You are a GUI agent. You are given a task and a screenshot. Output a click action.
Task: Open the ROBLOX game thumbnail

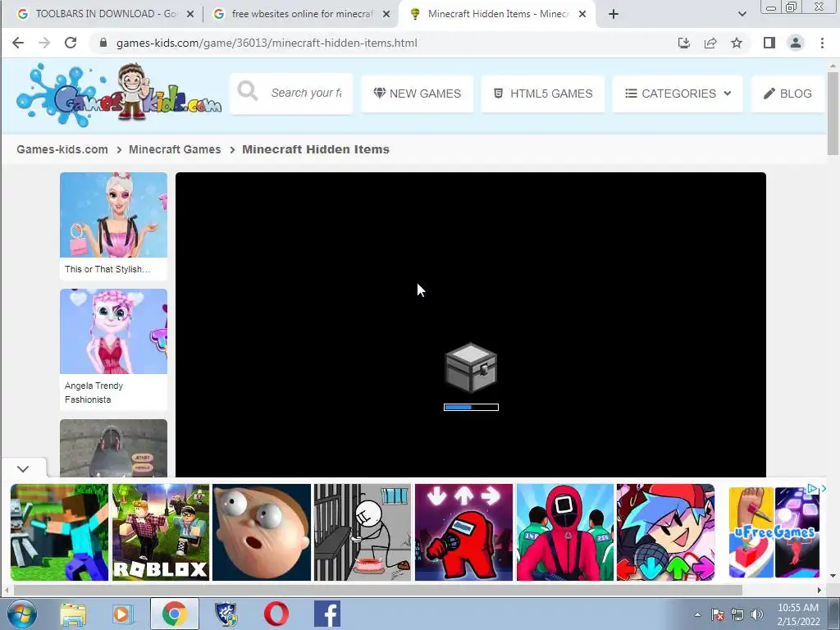(x=161, y=532)
